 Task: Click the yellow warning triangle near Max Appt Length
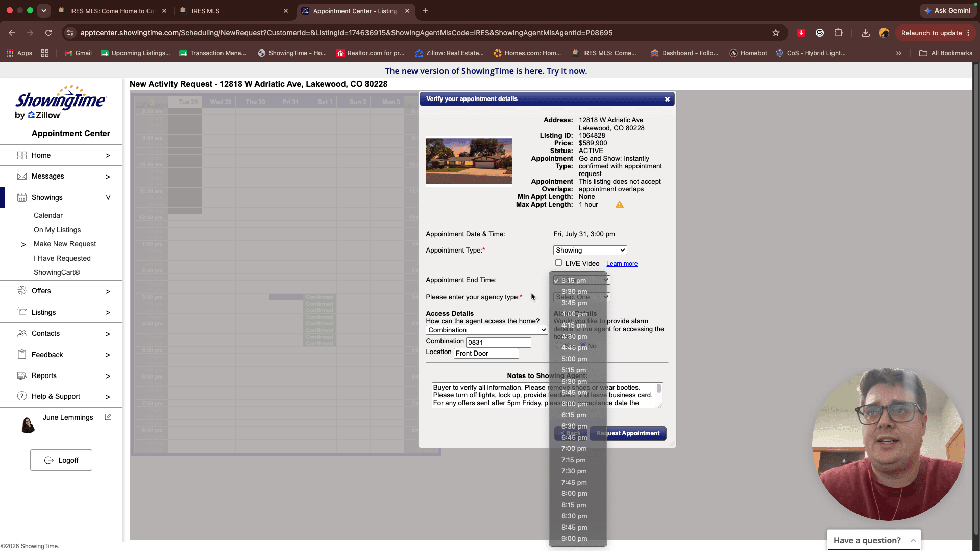pos(620,205)
